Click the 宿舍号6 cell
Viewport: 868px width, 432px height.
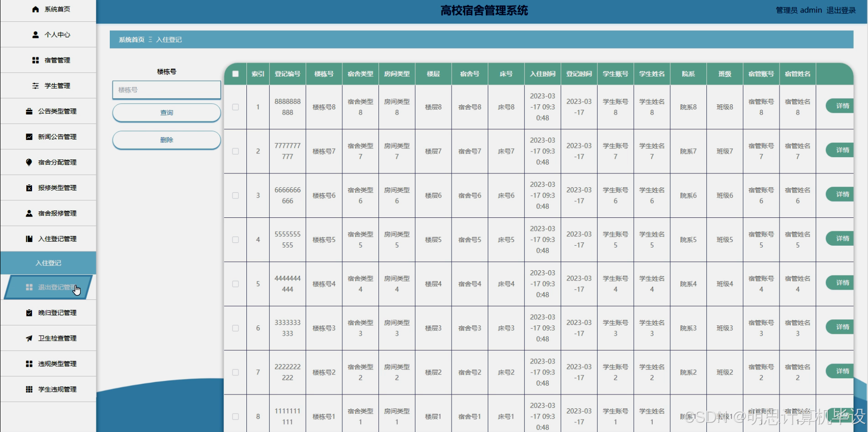coord(470,196)
